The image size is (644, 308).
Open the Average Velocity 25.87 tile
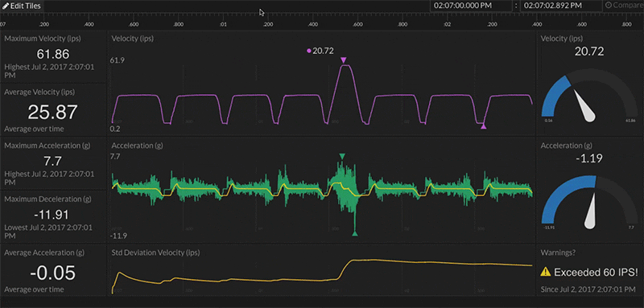coord(53,111)
